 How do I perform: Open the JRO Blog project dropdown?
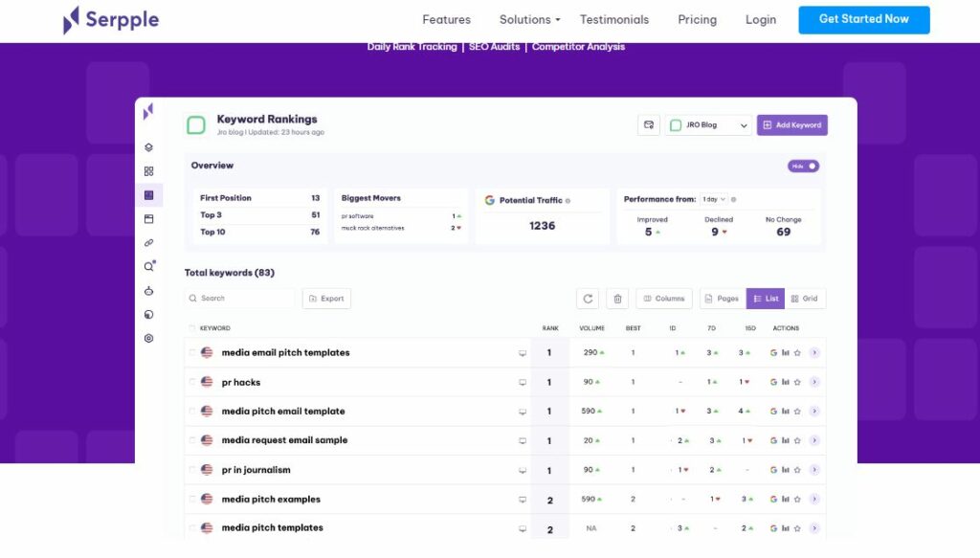[x=709, y=125]
